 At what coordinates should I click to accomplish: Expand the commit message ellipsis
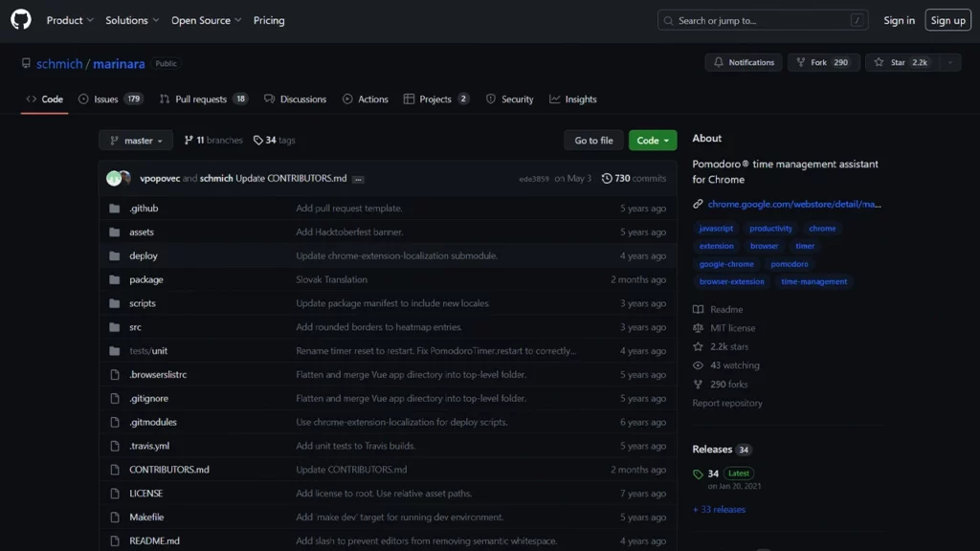tap(358, 179)
